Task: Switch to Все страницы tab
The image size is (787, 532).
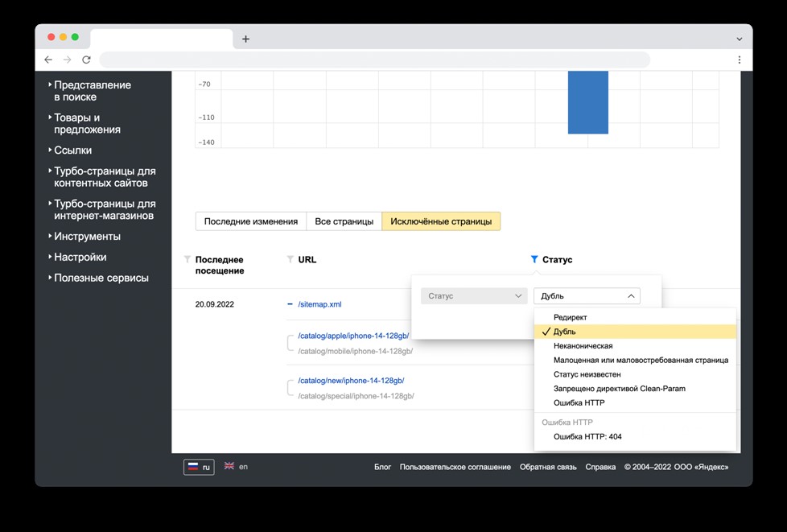Action: point(344,221)
